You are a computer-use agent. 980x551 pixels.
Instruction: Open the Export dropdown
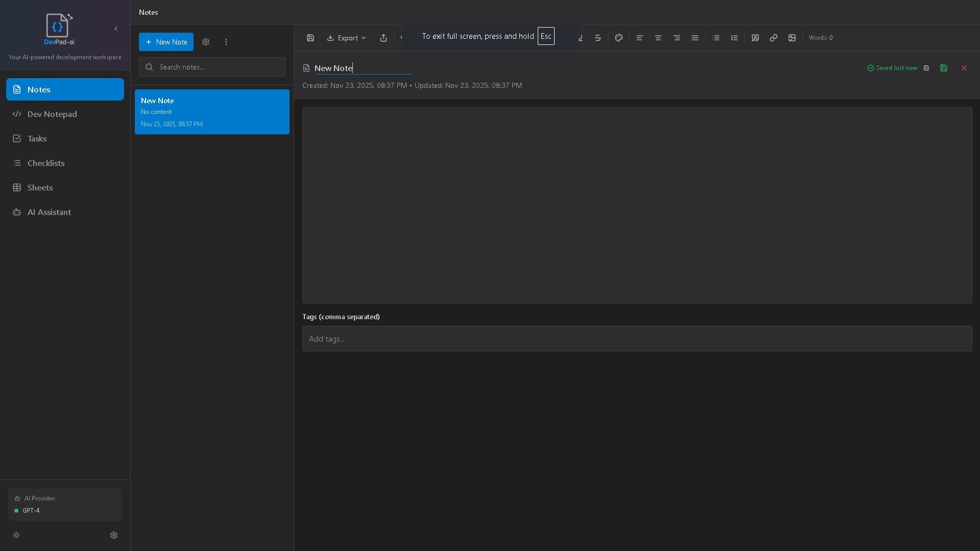(346, 37)
